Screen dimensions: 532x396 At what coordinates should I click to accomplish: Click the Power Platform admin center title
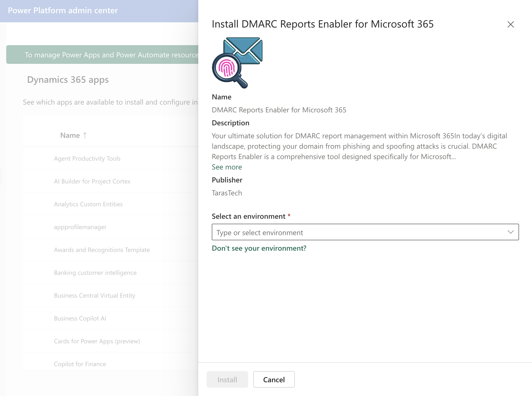pos(63,10)
